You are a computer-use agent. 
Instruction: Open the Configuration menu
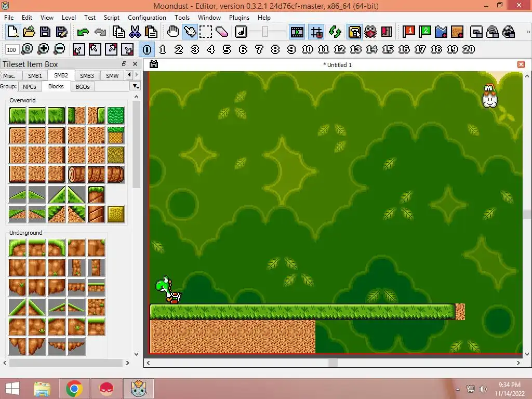tap(147, 17)
